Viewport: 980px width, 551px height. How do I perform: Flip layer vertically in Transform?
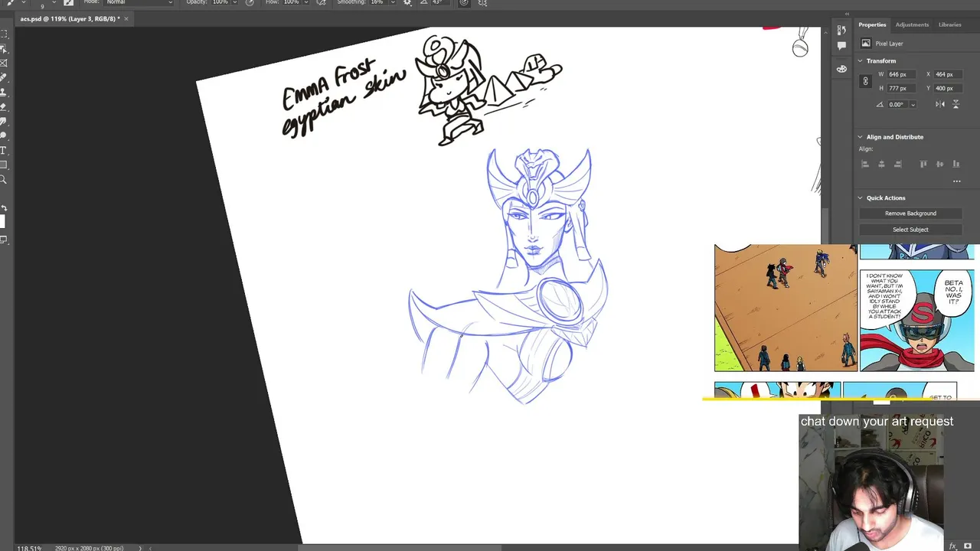coord(955,104)
